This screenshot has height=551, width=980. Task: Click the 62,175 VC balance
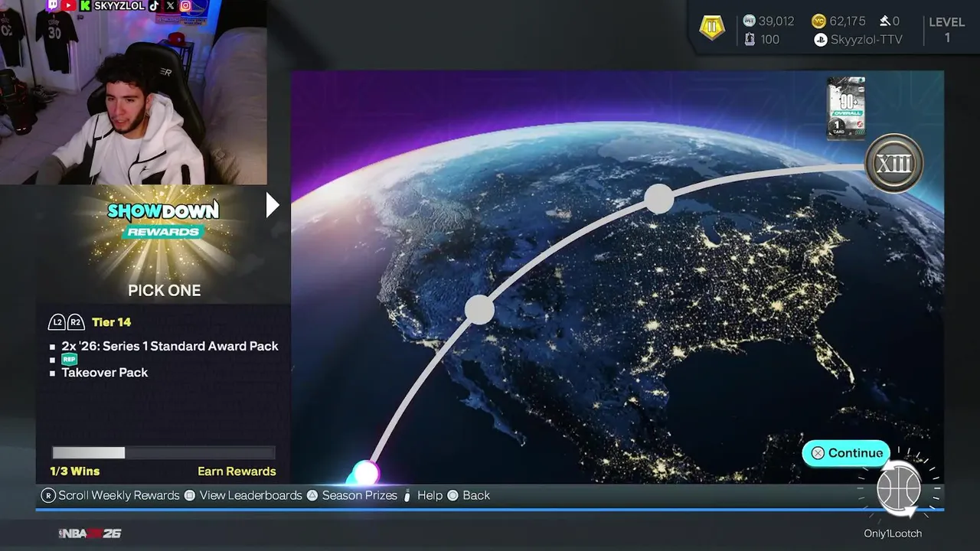pos(847,21)
